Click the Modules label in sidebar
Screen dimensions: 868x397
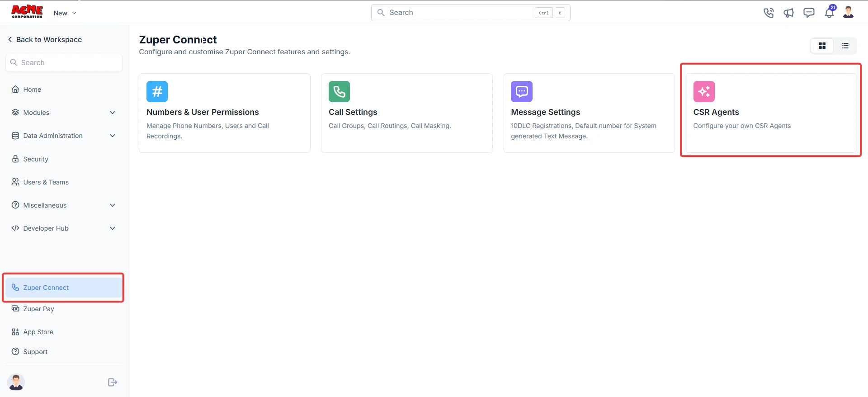(x=36, y=113)
